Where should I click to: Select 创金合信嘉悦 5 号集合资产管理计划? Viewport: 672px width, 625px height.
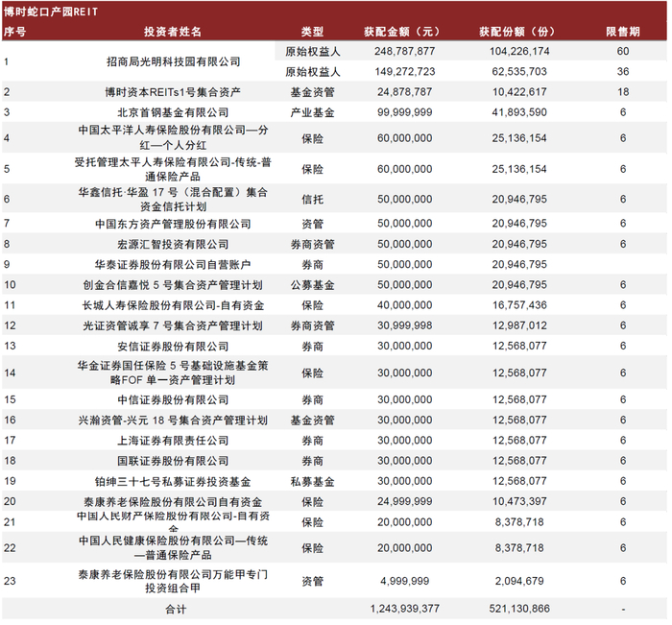[173, 285]
